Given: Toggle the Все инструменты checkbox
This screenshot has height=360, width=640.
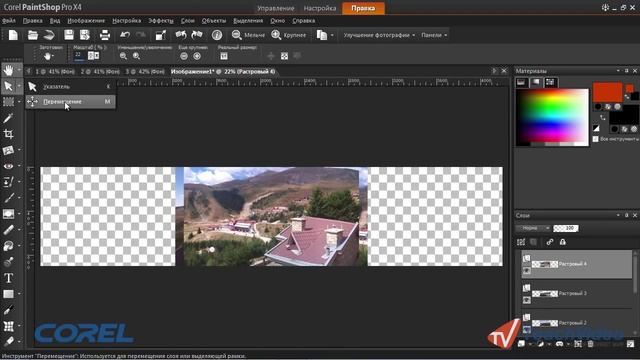Looking at the screenshot, I should (596, 139).
